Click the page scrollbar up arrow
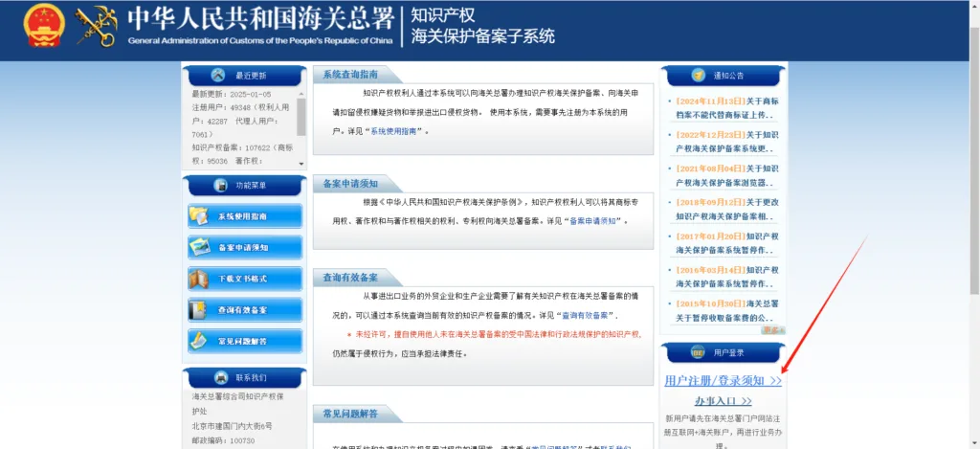Image resolution: width=980 pixels, height=449 pixels. tap(974, 5)
